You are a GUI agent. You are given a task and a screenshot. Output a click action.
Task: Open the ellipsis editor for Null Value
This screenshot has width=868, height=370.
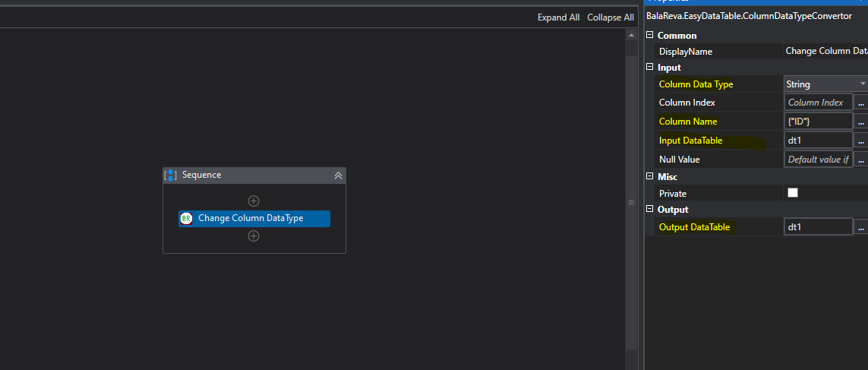[860, 160]
